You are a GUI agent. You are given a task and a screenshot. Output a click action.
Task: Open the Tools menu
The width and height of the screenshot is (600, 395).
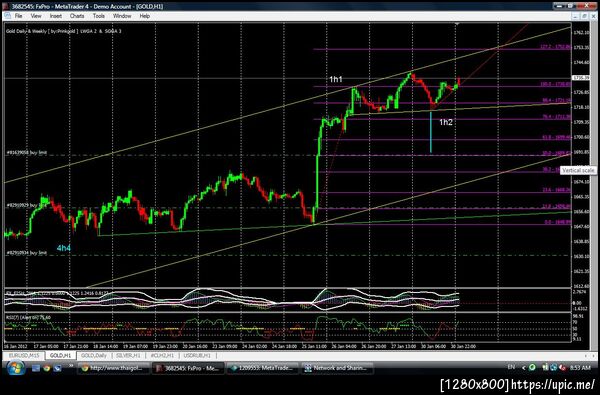(x=99, y=16)
